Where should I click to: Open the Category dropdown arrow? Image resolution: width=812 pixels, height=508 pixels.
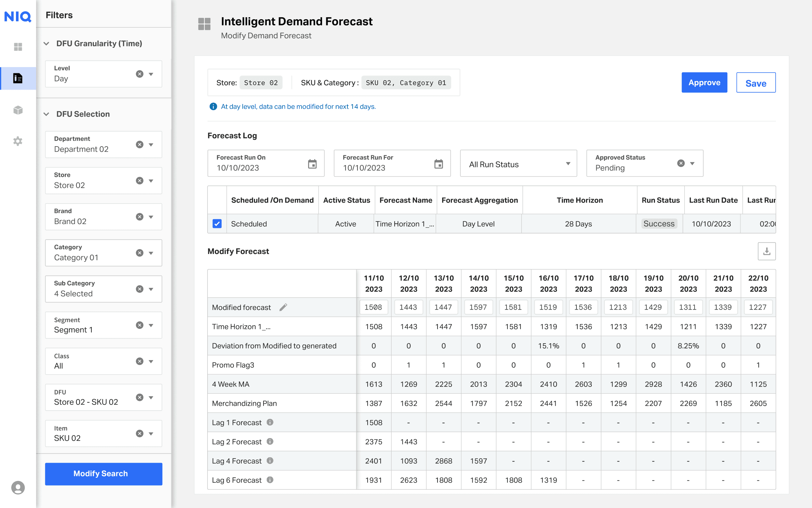tap(151, 253)
